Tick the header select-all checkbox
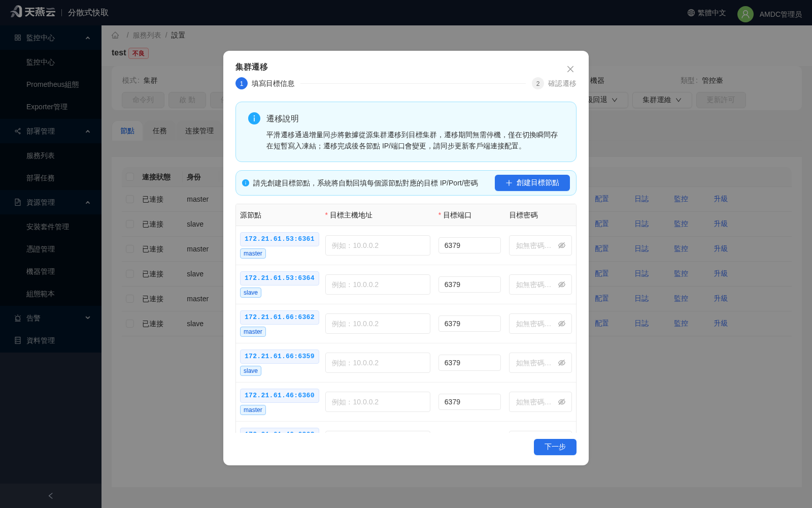 point(130,177)
